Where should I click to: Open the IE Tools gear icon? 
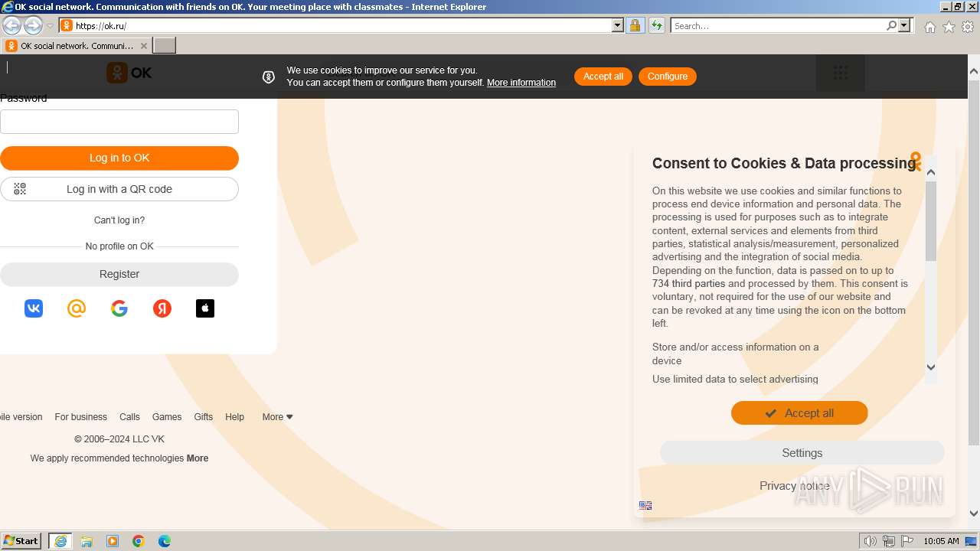968,27
